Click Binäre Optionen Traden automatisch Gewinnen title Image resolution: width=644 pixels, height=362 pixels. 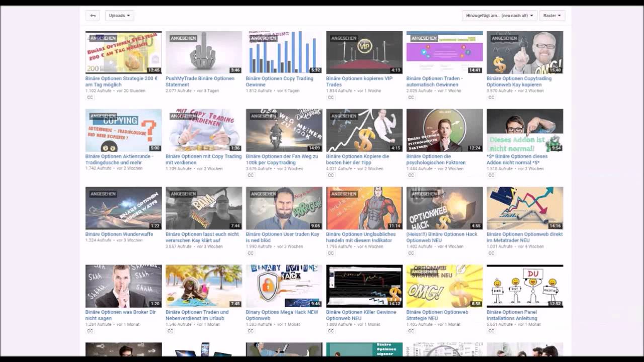(435, 81)
